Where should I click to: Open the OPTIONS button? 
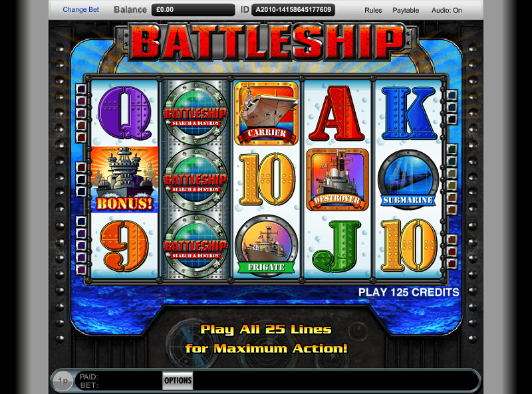tap(178, 381)
